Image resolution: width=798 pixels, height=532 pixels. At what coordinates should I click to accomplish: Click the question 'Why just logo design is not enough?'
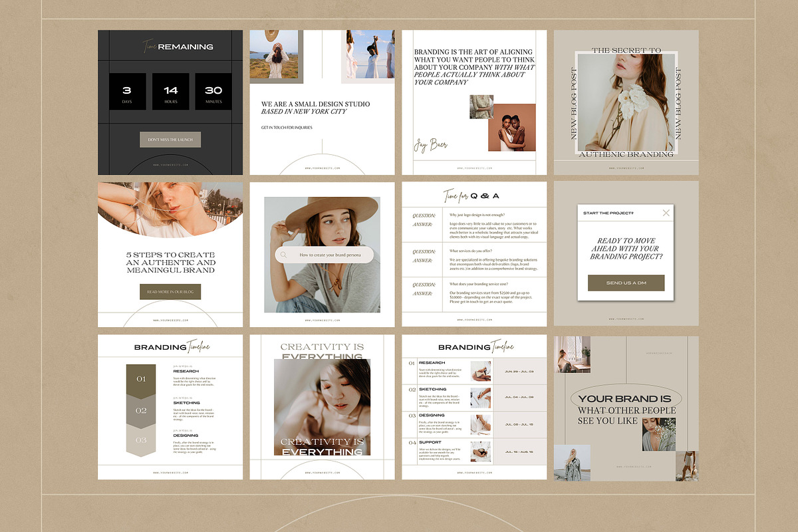476,215
